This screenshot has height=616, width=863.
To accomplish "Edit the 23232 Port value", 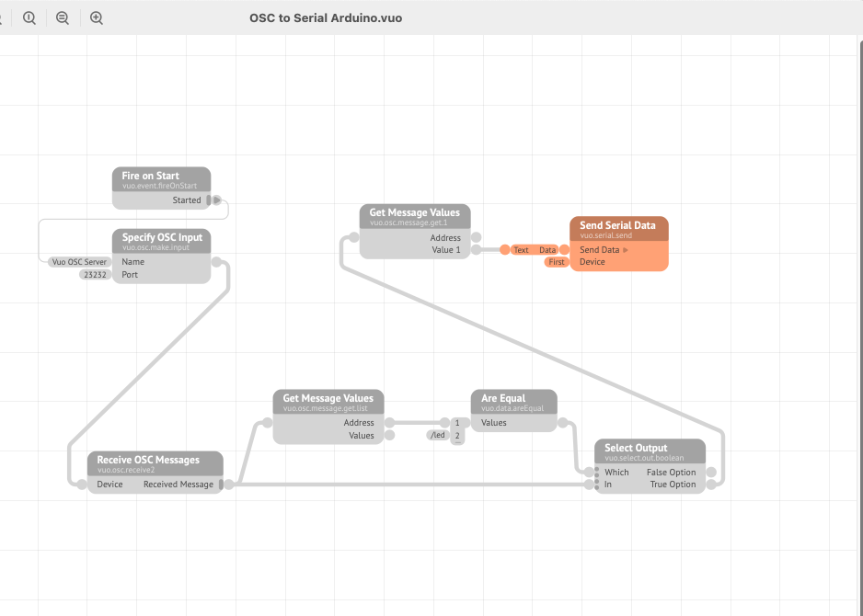I will click(x=96, y=274).
